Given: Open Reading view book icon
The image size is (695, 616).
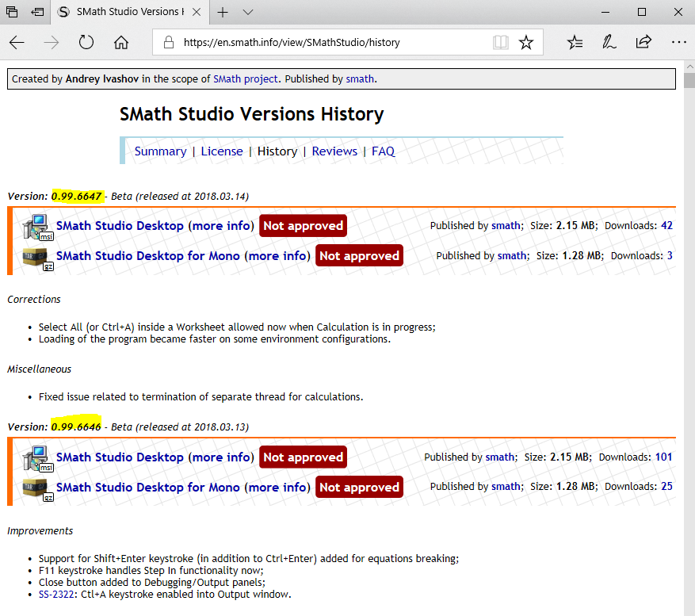Looking at the screenshot, I should 499,43.
